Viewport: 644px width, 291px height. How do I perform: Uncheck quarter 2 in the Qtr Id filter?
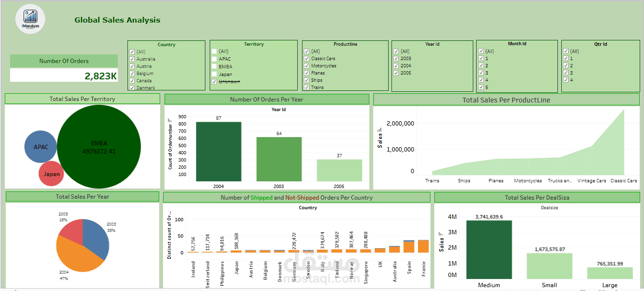566,65
